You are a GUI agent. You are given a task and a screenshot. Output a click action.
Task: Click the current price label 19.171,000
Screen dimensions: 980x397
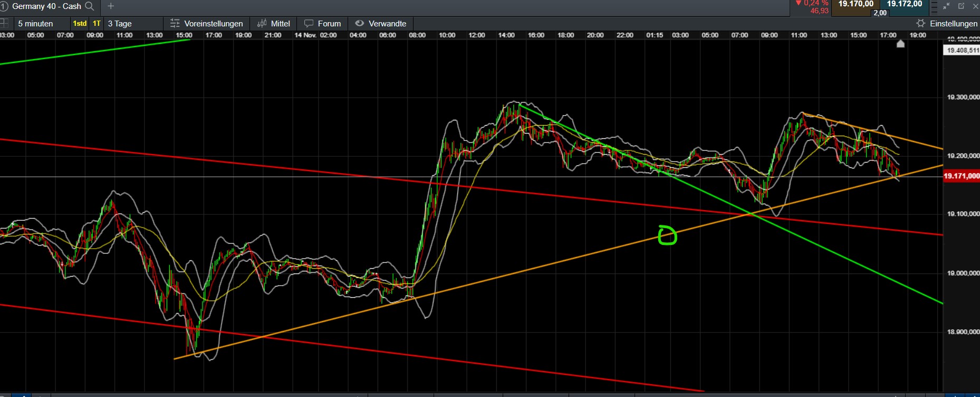pos(961,176)
